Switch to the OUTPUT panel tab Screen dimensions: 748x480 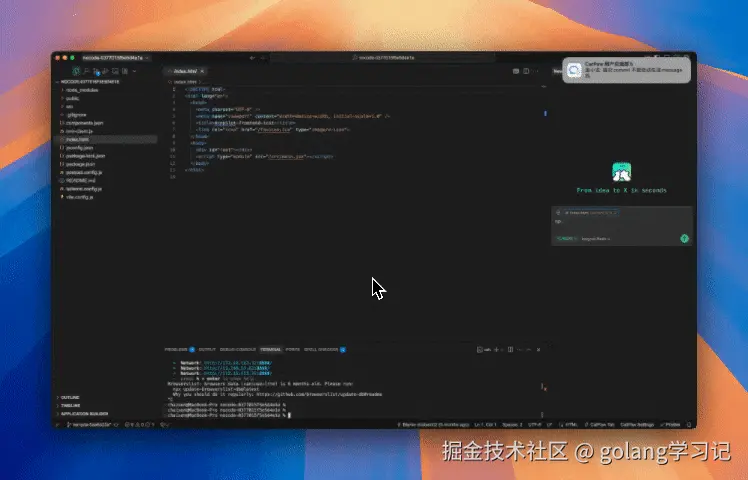click(207, 350)
